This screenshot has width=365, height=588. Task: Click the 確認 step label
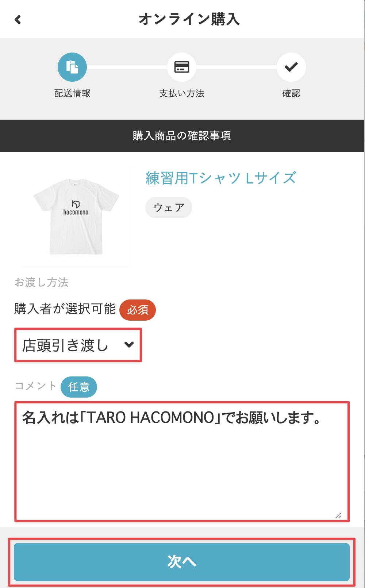coord(291,93)
